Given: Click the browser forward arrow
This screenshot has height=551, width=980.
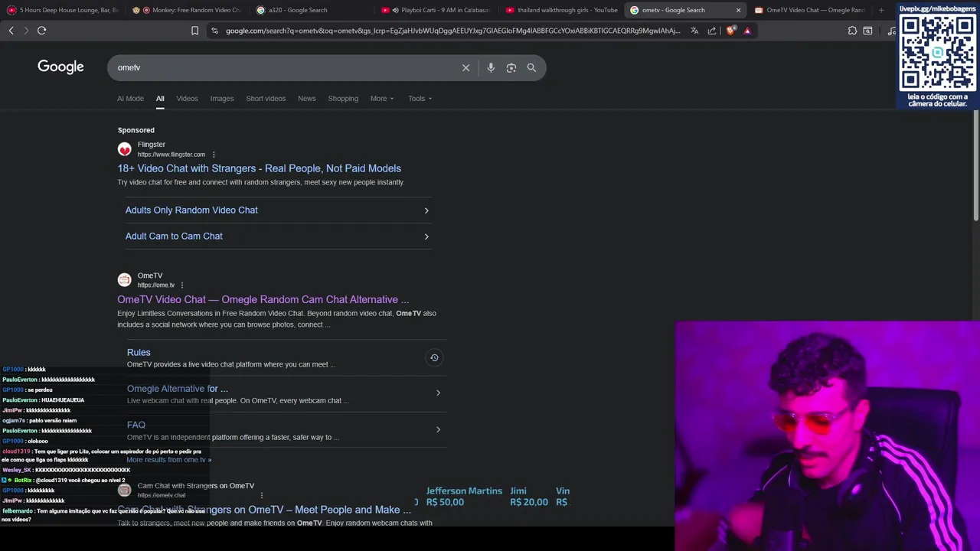Looking at the screenshot, I should [x=26, y=31].
